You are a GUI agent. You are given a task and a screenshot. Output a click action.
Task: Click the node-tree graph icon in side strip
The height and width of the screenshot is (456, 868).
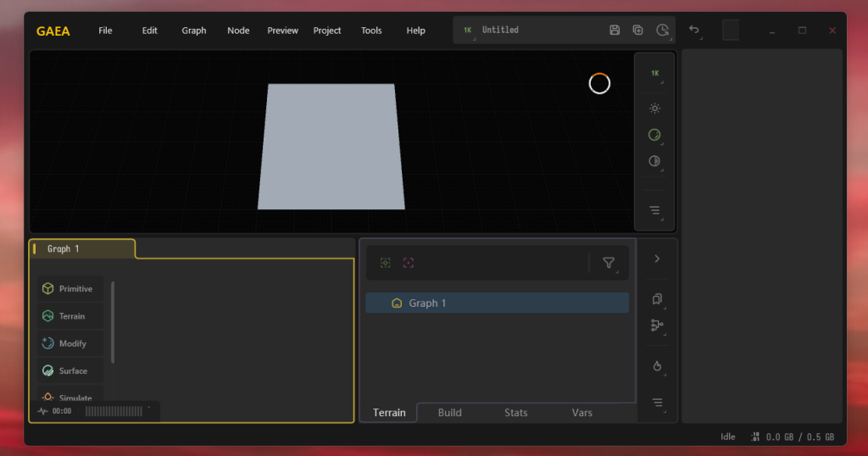coord(657,325)
